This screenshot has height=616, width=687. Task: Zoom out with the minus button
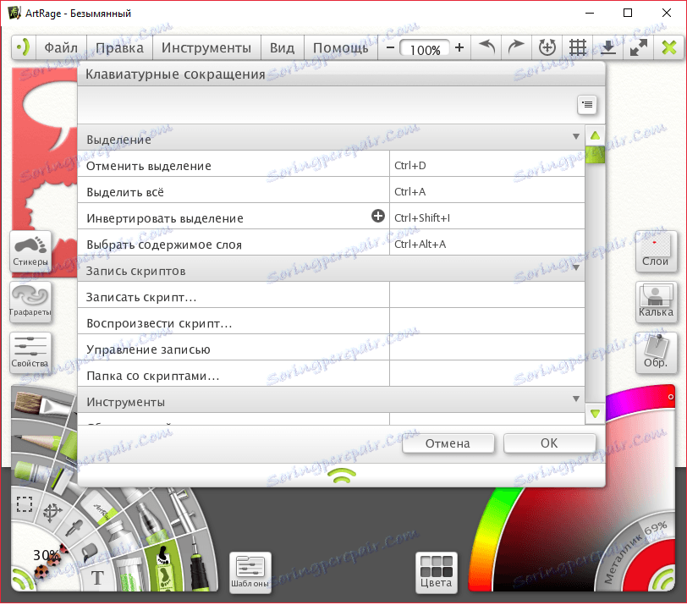390,47
